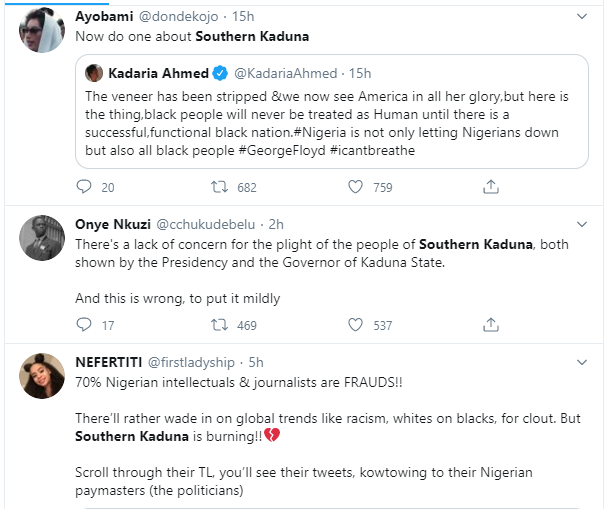The height and width of the screenshot is (509, 606).
Task: Share Onye Nkuzi's tweet
Action: pyautogui.click(x=491, y=325)
